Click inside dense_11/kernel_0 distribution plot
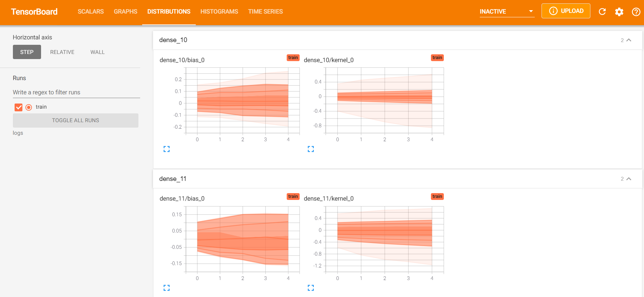The width and height of the screenshot is (644, 297). 385,239
